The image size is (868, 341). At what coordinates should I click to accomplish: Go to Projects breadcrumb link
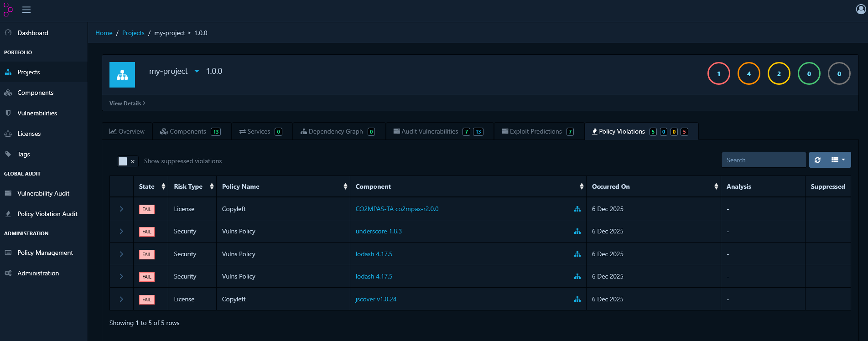133,33
